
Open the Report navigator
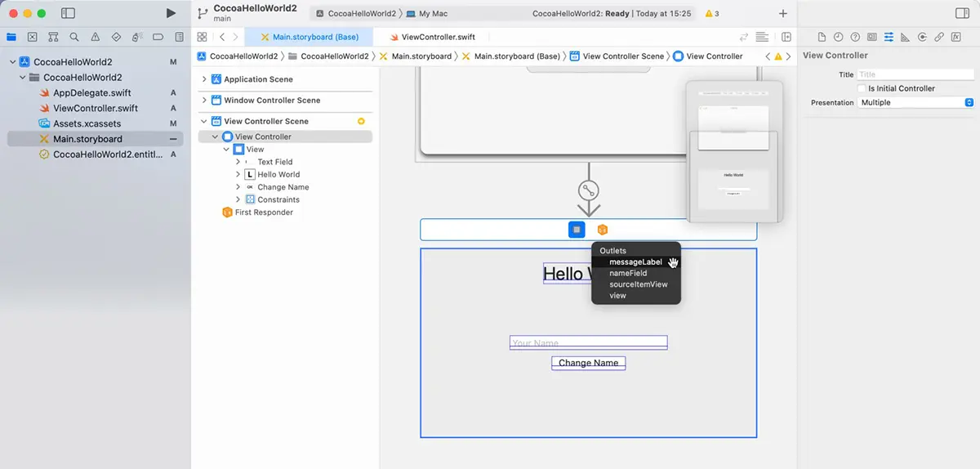[180, 37]
